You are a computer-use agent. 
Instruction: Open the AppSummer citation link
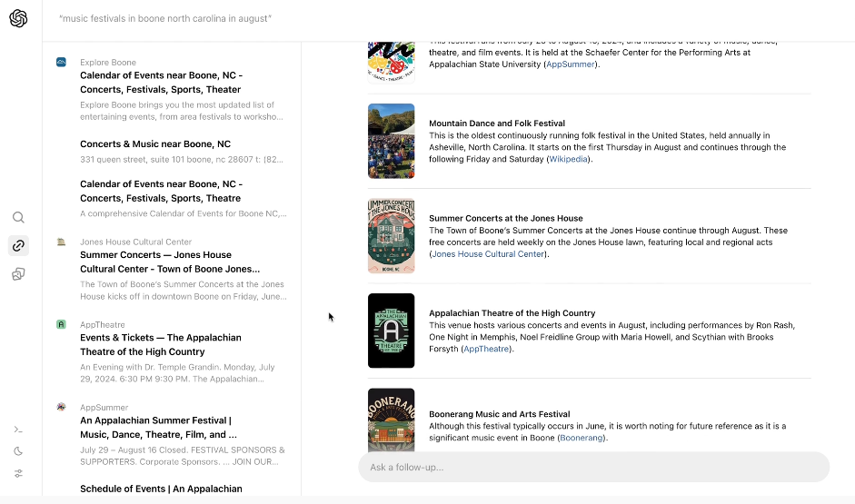tap(570, 64)
